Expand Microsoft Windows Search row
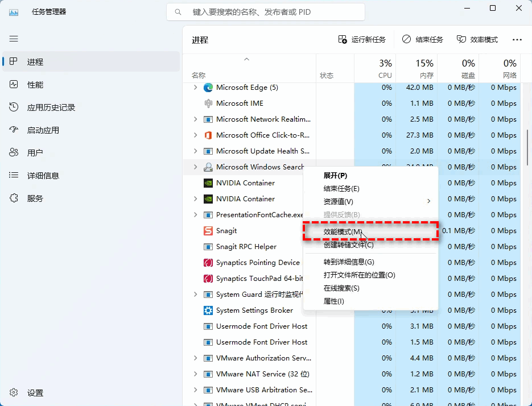This screenshot has width=532, height=406. [195, 167]
